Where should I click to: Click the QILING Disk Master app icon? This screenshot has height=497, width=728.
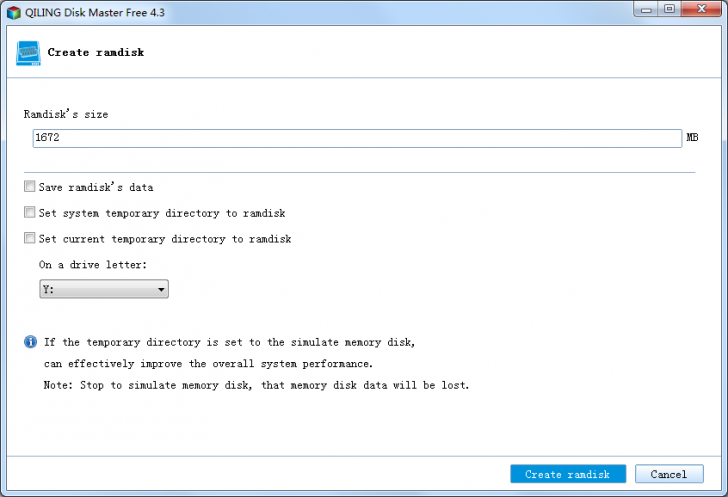pyautogui.click(x=14, y=13)
